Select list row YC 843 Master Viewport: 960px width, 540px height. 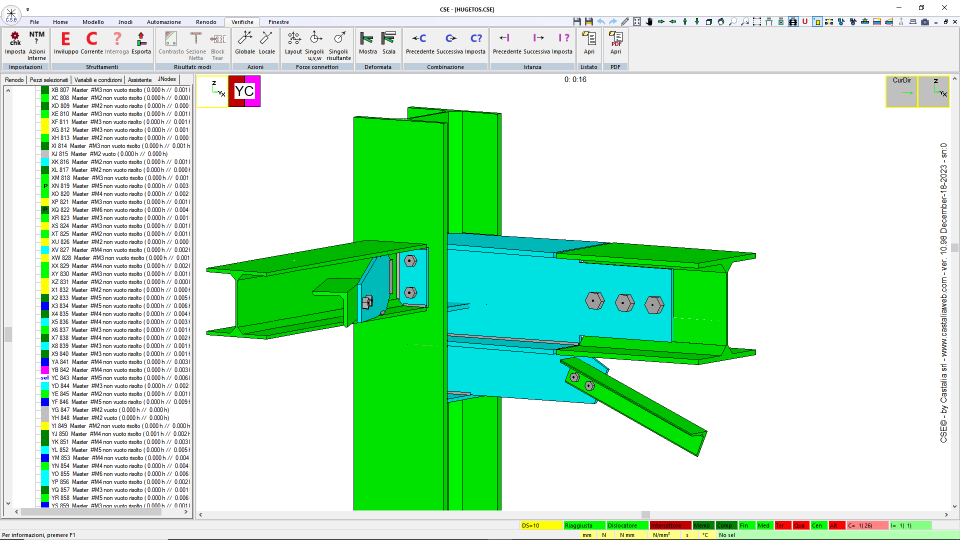point(120,378)
